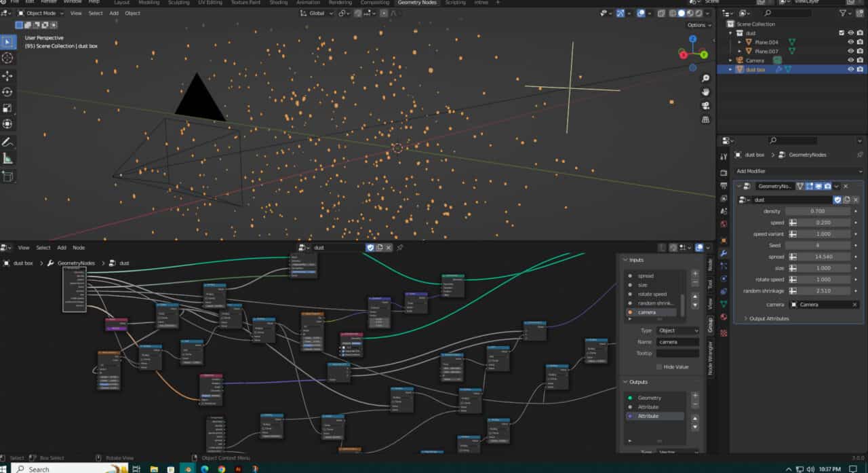Open the Particles properties tab
The width and height of the screenshot is (868, 473).
pyautogui.click(x=724, y=266)
